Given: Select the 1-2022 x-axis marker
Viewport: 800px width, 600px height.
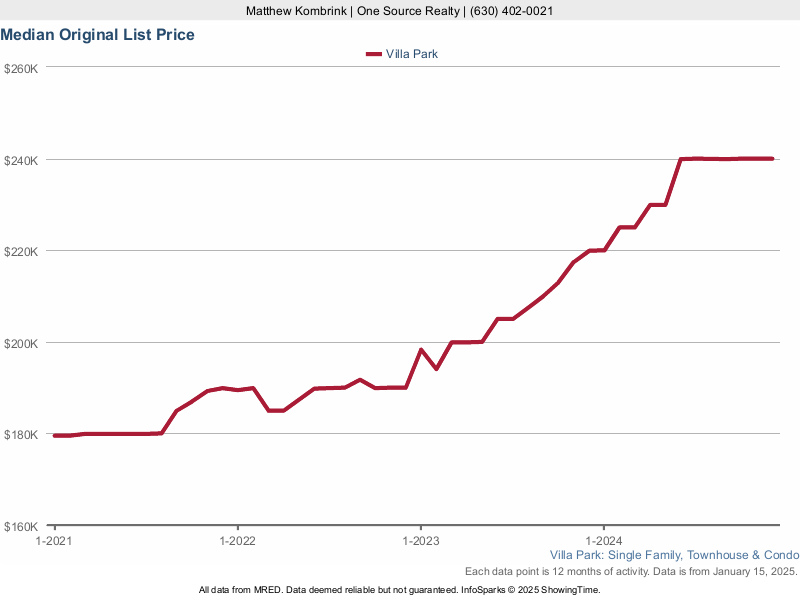Looking at the screenshot, I should (x=237, y=540).
